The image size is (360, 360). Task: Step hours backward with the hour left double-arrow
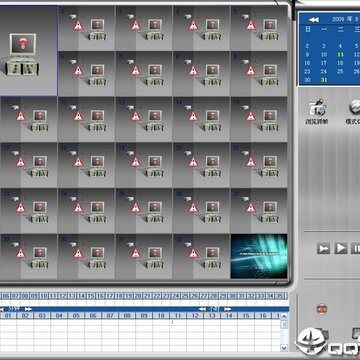click(x=202, y=309)
